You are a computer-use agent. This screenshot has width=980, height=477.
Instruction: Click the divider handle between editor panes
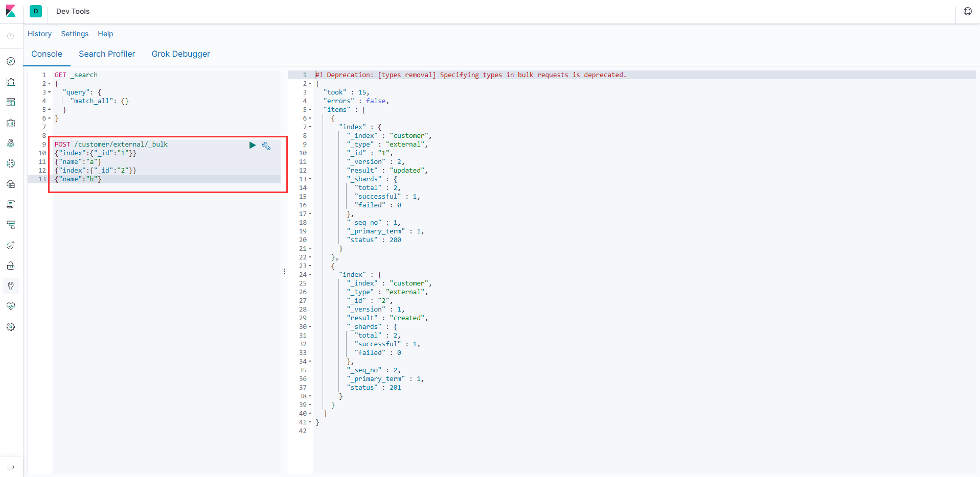click(284, 272)
